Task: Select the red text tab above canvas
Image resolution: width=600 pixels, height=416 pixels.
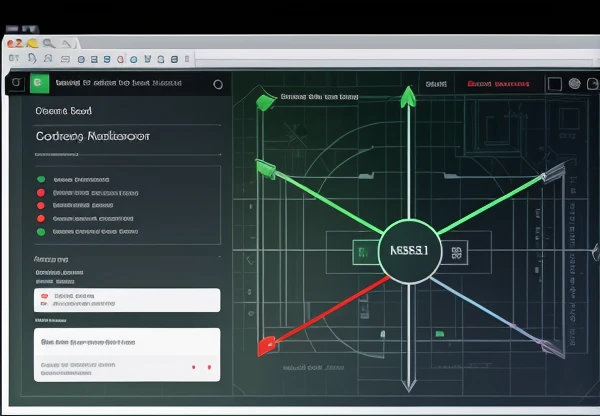Action: tap(499, 85)
